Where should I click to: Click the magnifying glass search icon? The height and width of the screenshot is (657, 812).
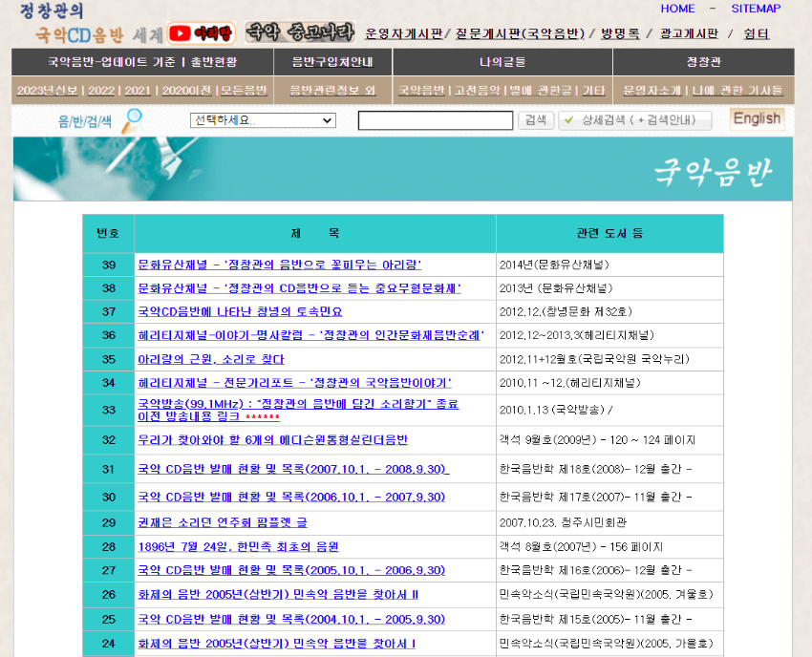pyautogui.click(x=131, y=119)
